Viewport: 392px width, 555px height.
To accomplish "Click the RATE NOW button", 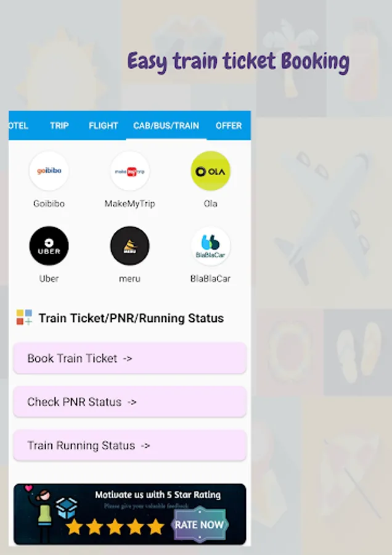I will (x=199, y=524).
